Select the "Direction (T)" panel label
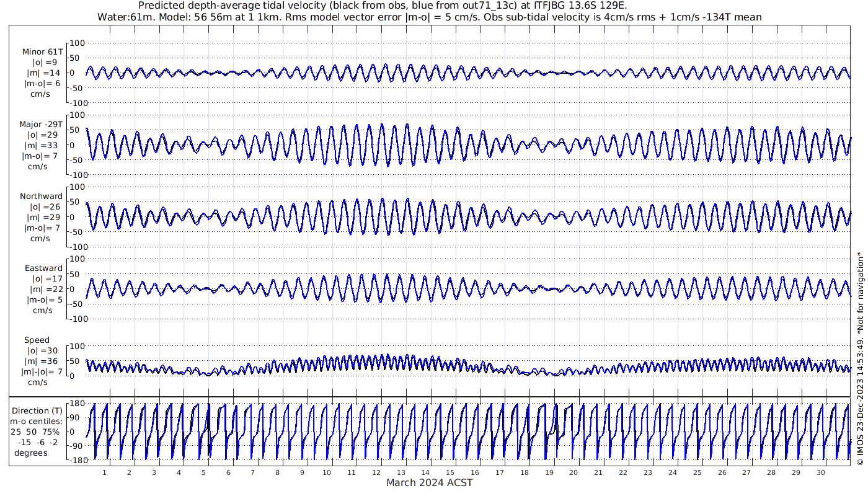 tap(38, 411)
